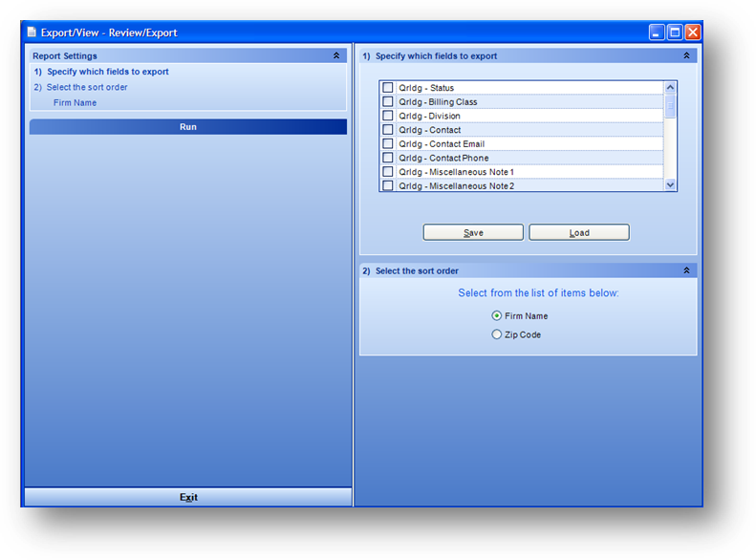Select the Firm Name sort option
The image size is (756, 560).
click(496, 316)
